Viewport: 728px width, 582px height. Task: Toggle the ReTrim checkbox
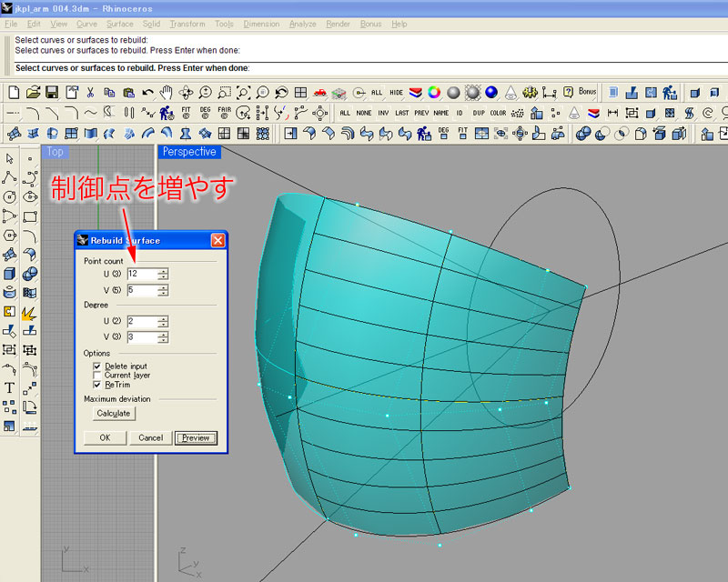tap(97, 385)
